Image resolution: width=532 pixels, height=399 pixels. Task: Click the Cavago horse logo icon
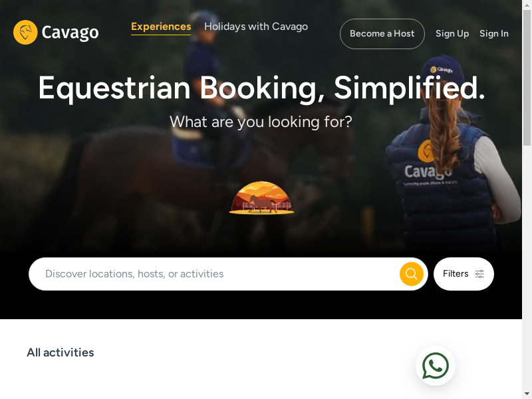[25, 32]
